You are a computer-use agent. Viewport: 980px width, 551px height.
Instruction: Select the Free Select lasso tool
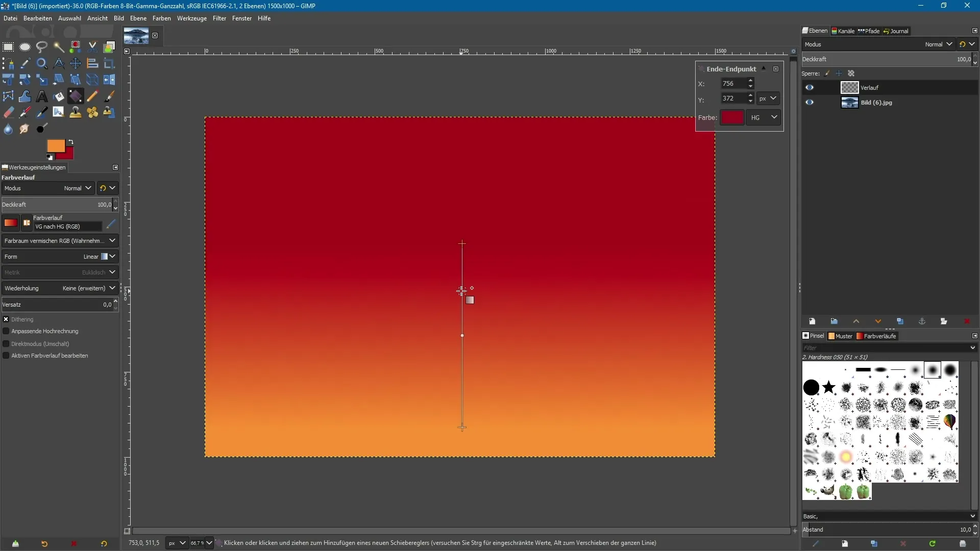pyautogui.click(x=42, y=47)
